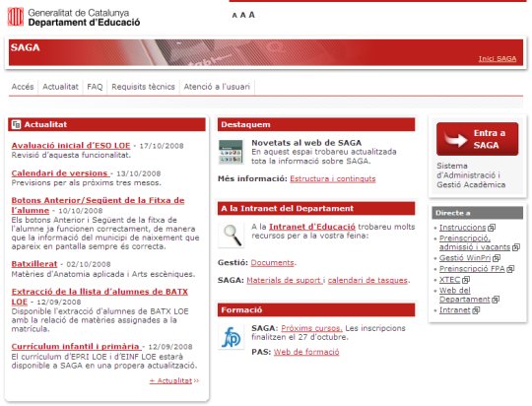Open the Instruccions direct link

pyautogui.click(x=463, y=228)
